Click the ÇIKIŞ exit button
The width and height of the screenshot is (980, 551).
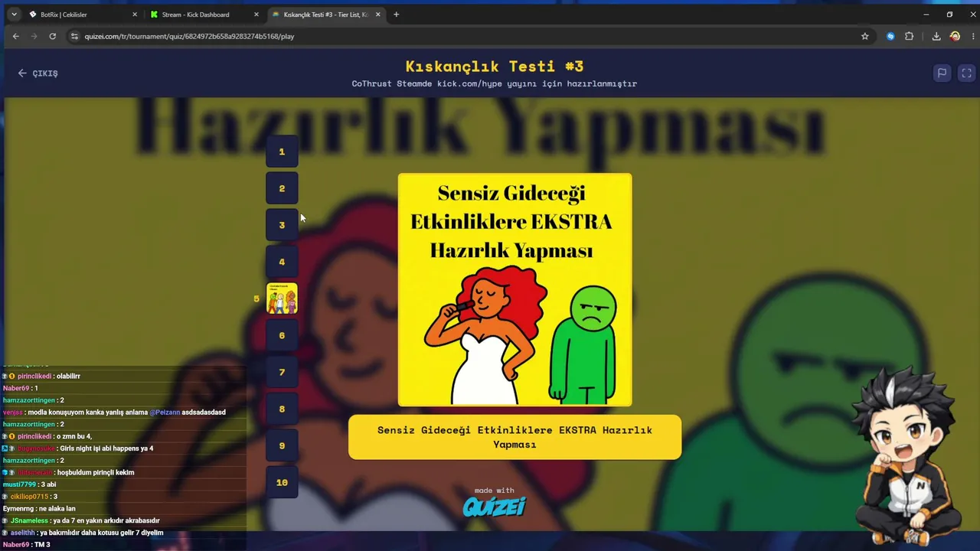tap(38, 73)
